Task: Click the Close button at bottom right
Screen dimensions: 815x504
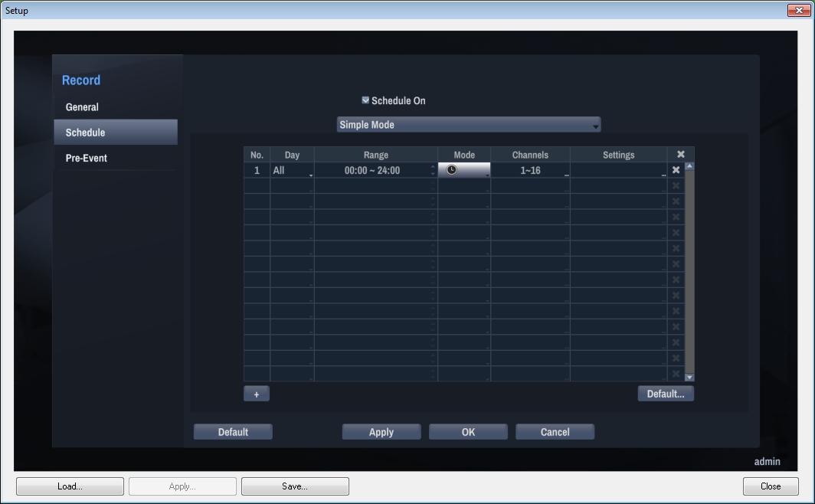Action: (x=771, y=486)
